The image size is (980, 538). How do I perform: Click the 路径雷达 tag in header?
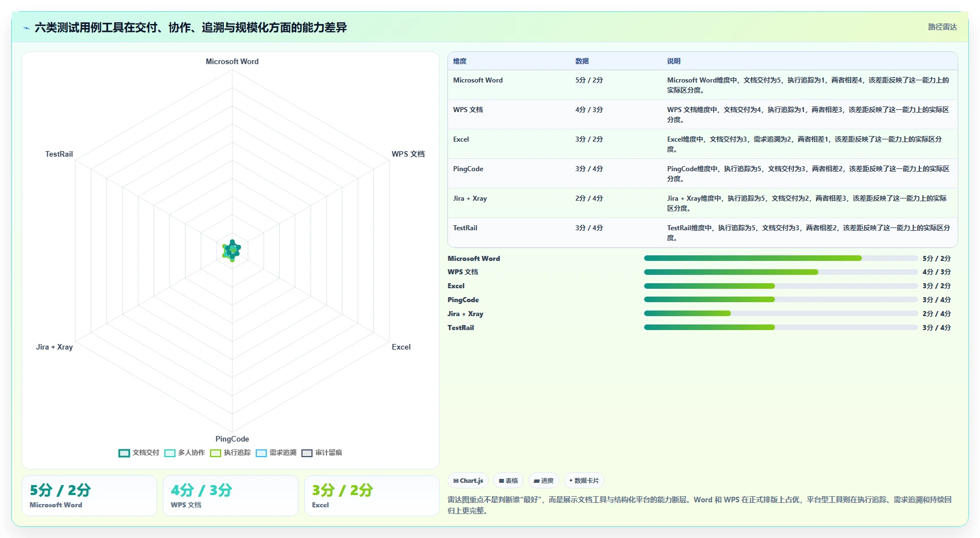click(x=942, y=27)
